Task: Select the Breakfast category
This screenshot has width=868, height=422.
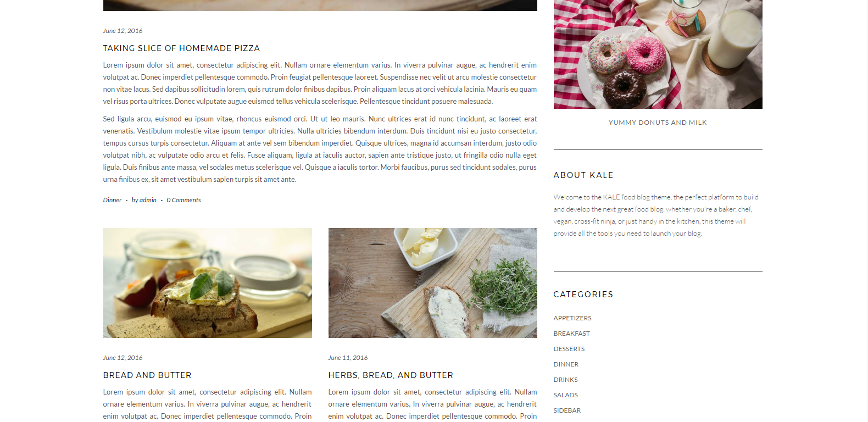Action: click(x=571, y=334)
